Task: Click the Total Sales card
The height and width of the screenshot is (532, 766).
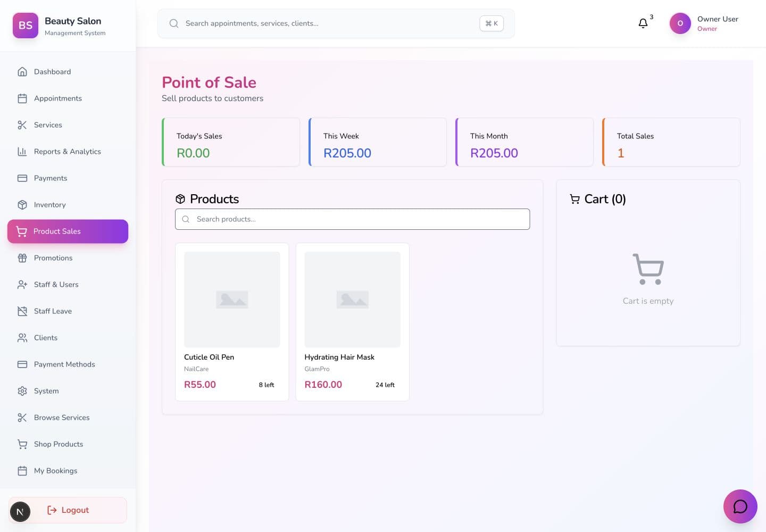Action: (671, 142)
